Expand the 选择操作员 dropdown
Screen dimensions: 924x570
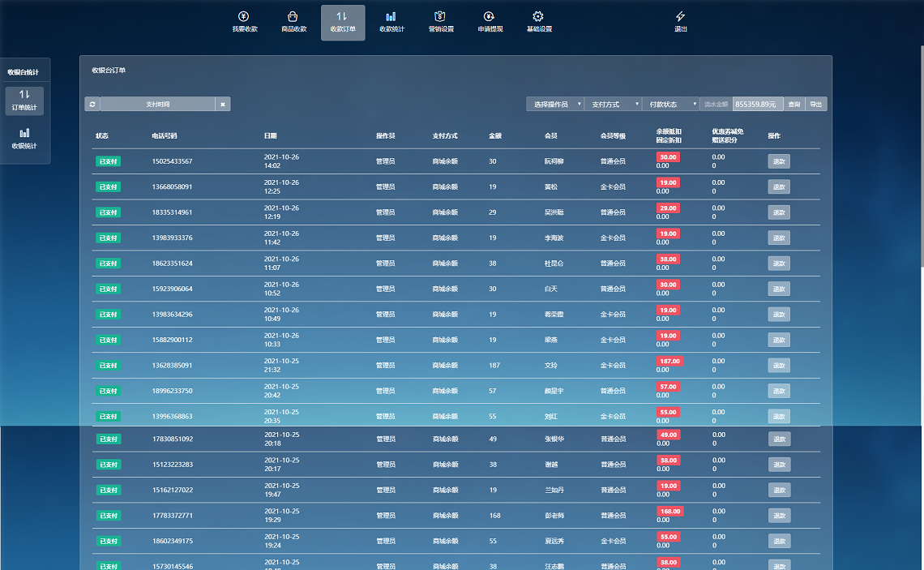coord(554,104)
